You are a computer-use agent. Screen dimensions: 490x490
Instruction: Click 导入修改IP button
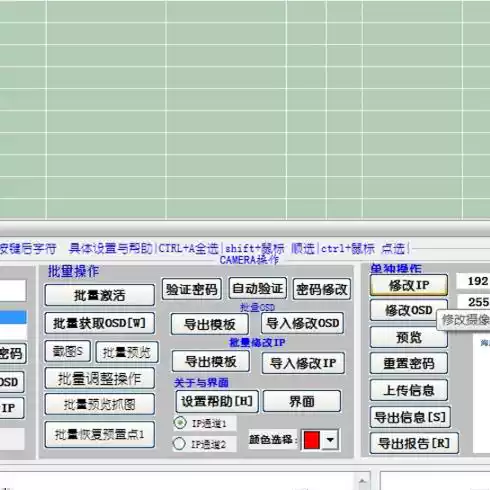303,363
